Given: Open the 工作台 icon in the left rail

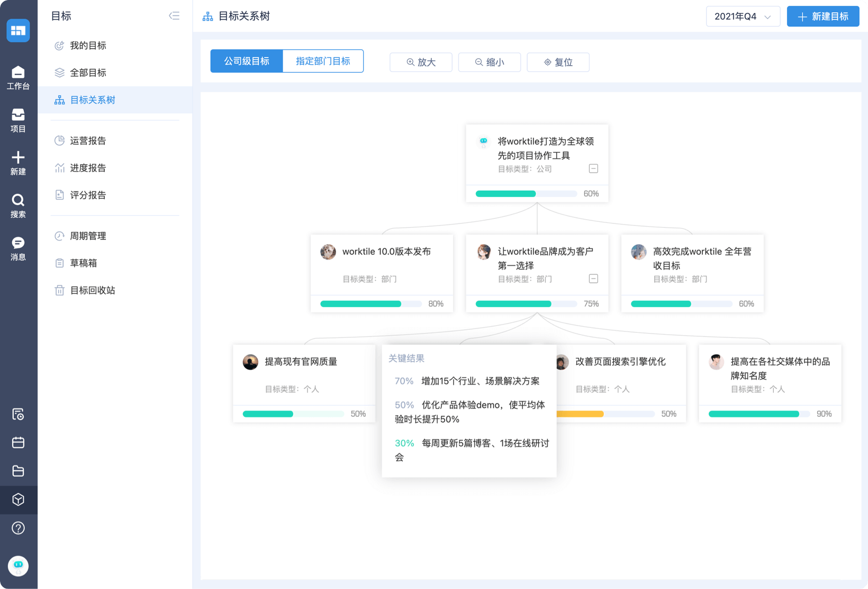Looking at the screenshot, I should coord(18,75).
